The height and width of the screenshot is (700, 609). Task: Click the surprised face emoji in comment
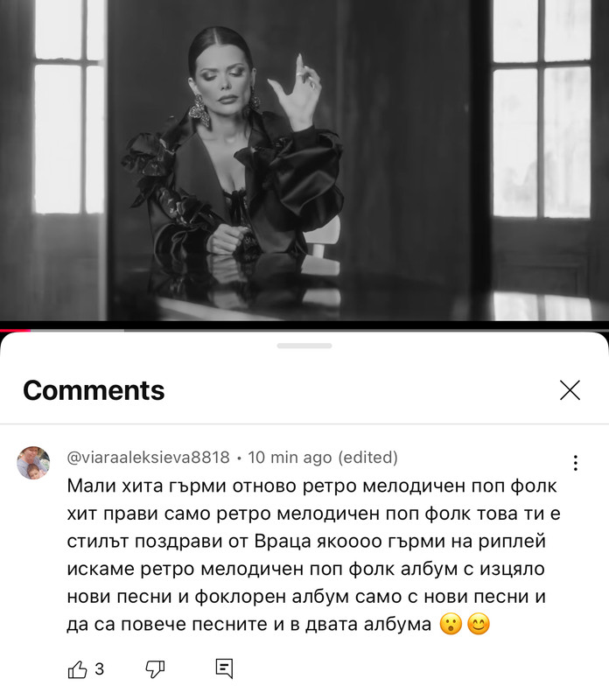coord(451,624)
